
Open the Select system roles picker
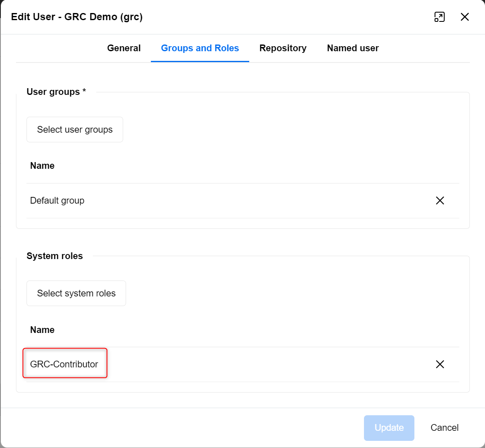76,293
